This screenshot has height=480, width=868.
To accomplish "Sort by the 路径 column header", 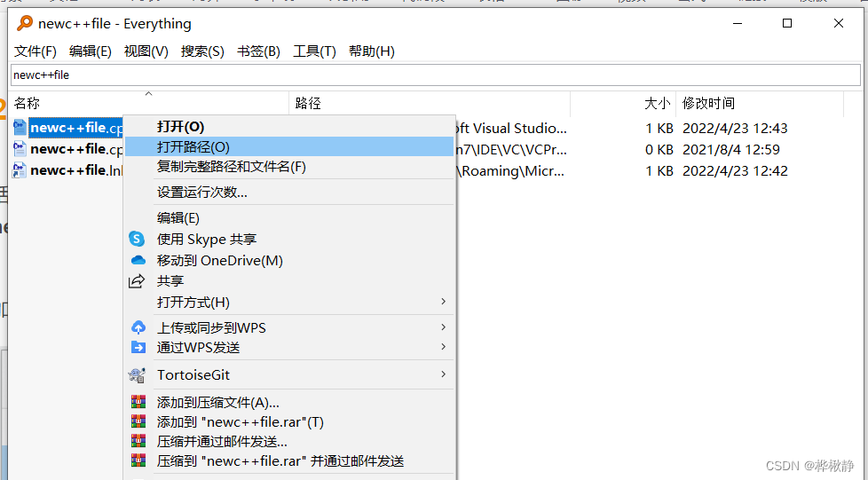I will pos(430,103).
